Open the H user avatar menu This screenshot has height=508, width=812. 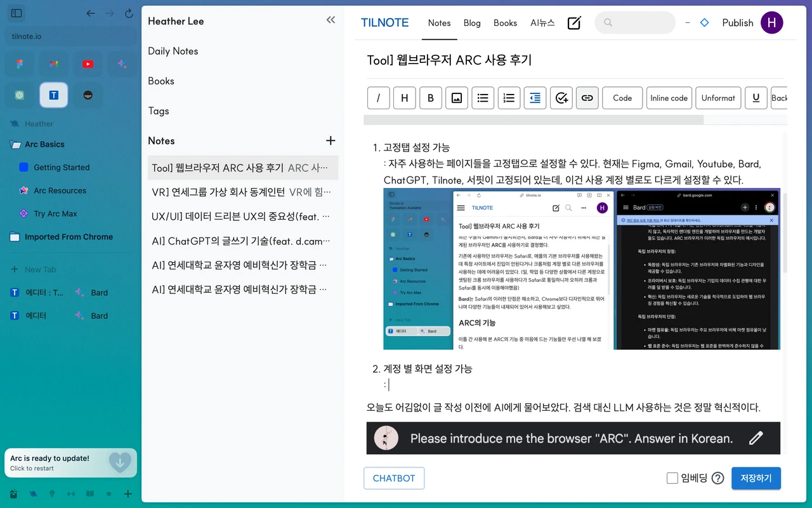[771, 23]
